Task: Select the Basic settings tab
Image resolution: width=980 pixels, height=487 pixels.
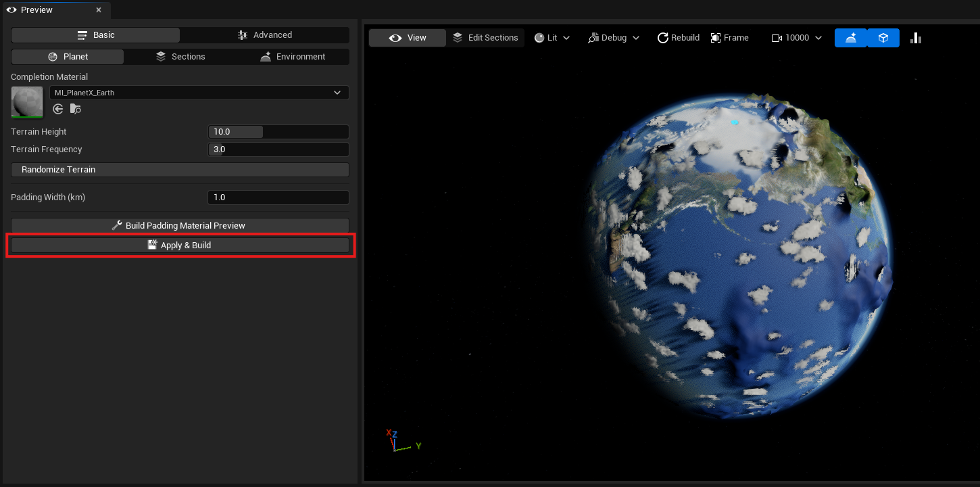Action: (96, 35)
